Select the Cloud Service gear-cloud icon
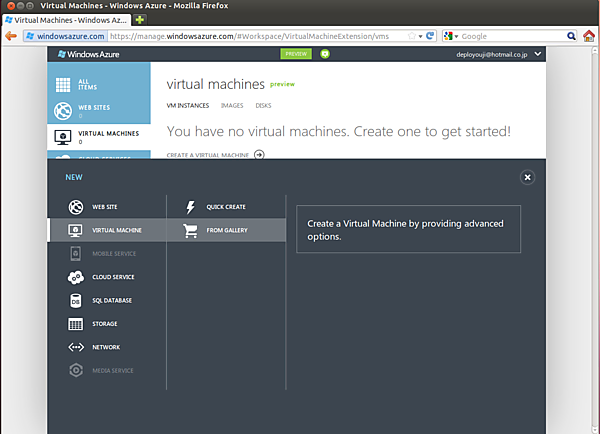The image size is (600, 434). tap(75, 277)
